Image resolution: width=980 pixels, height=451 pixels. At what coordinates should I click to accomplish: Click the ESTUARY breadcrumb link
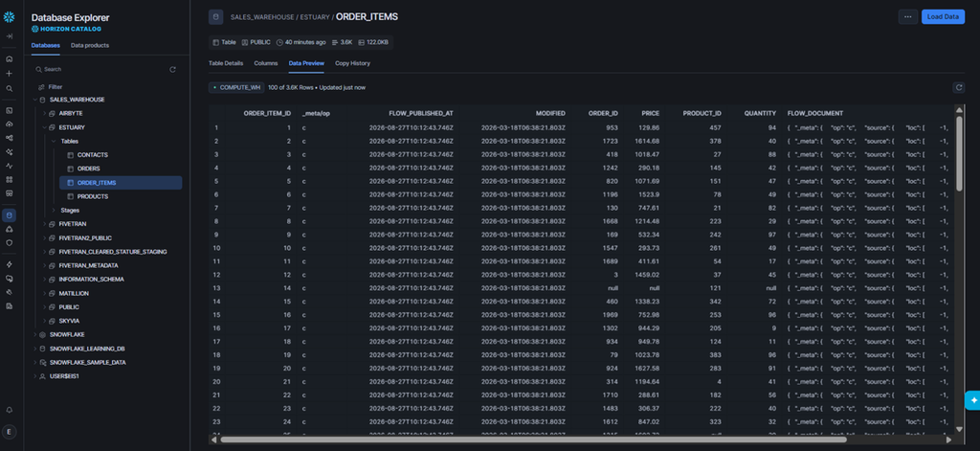pyautogui.click(x=314, y=17)
